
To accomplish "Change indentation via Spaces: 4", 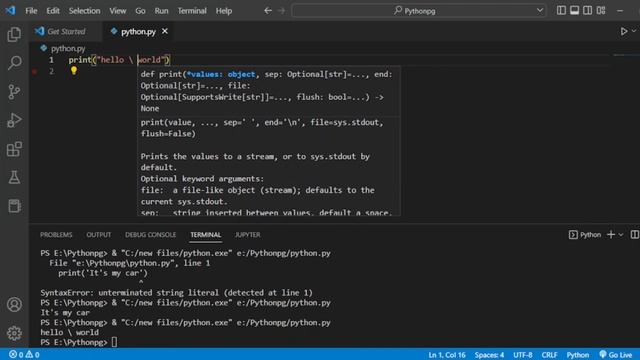I will coord(489,355).
